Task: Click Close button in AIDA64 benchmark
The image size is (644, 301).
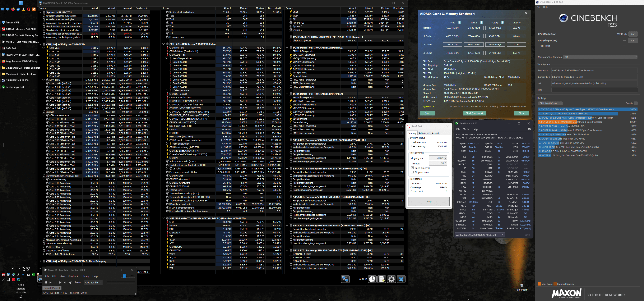Action: click(x=522, y=113)
